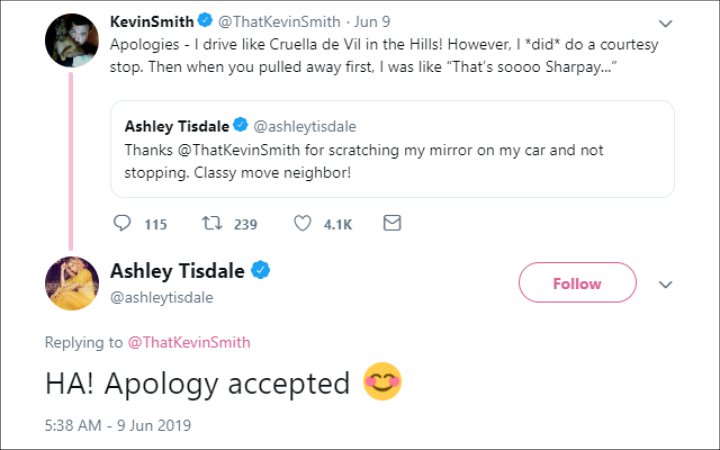Open the quoted Ashley Tisdale tweet card
The height and width of the screenshot is (450, 720).
[x=392, y=149]
